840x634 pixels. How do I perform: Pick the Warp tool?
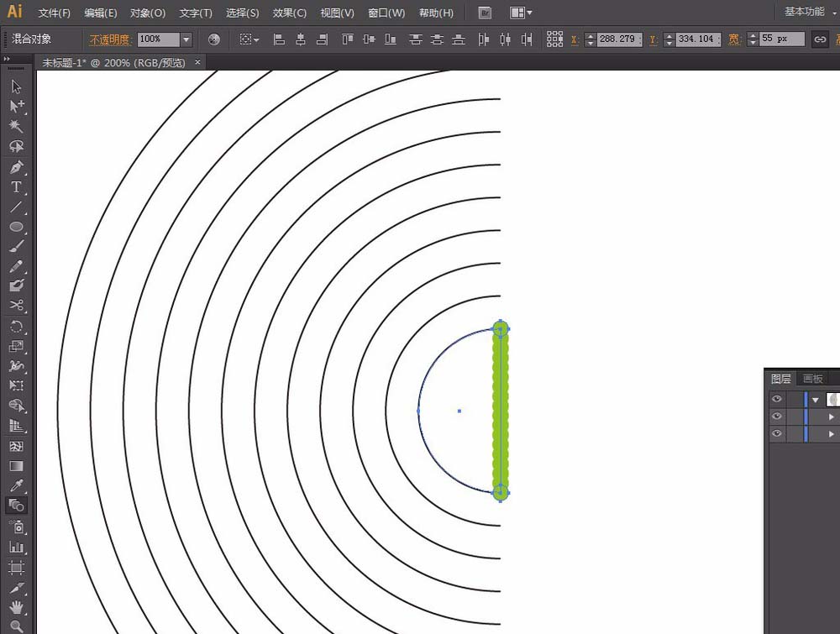pyautogui.click(x=16, y=366)
